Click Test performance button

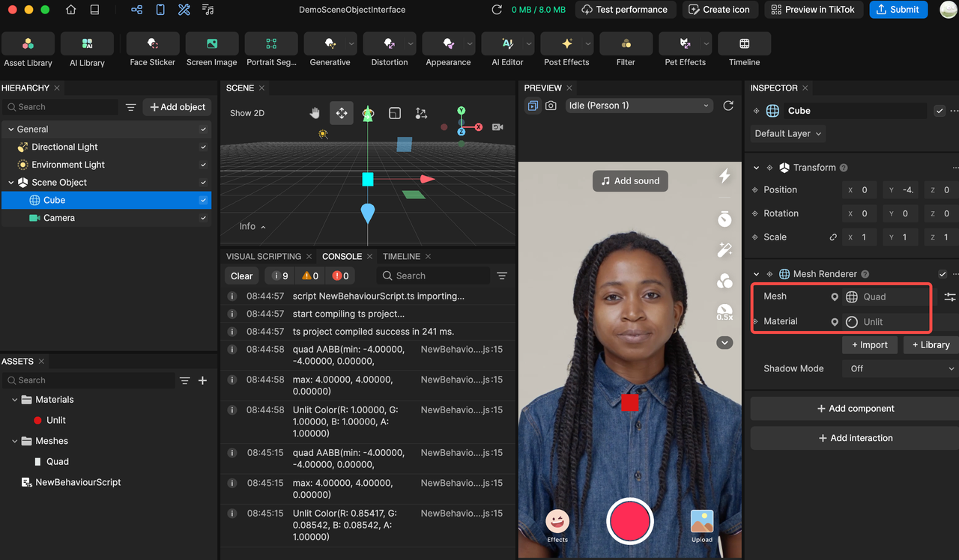point(626,10)
